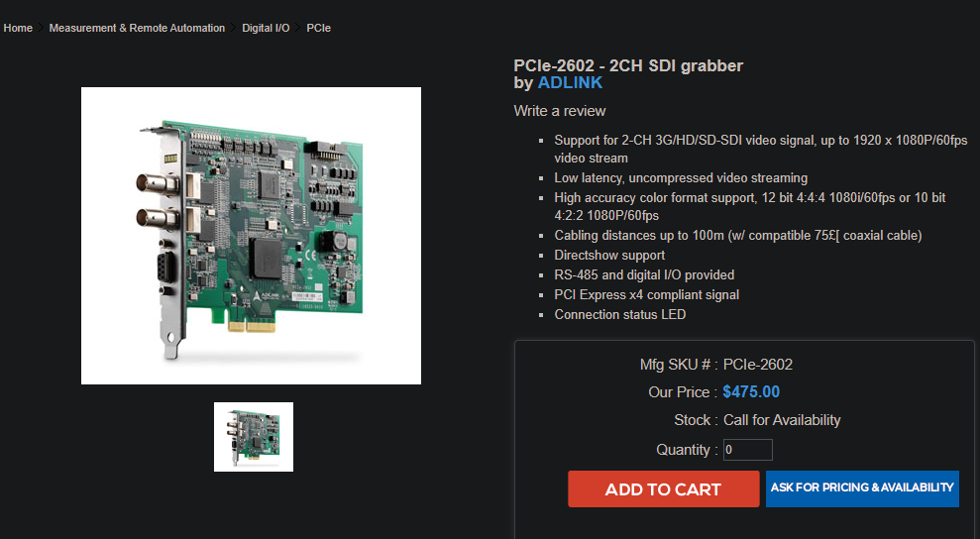Click the Mfg SKU value PCIe-2602
The width and height of the screenshot is (980, 539).
pyautogui.click(x=757, y=365)
